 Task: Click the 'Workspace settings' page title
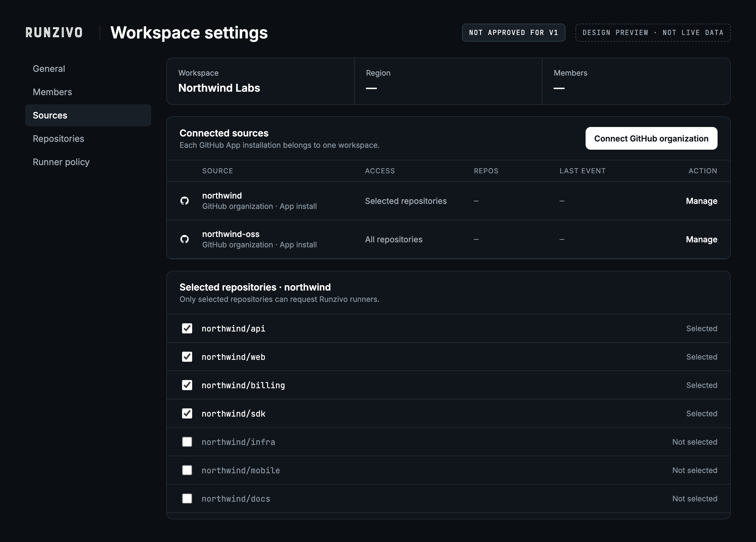[x=189, y=33]
